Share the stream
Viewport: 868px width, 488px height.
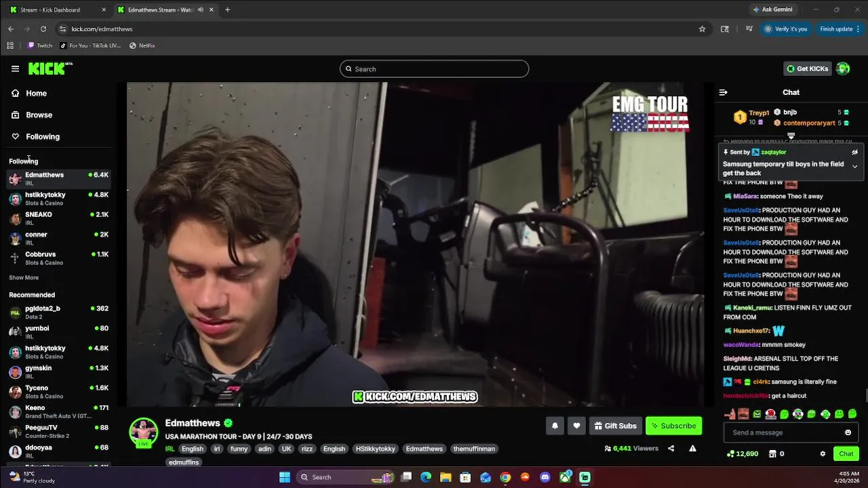click(671, 449)
